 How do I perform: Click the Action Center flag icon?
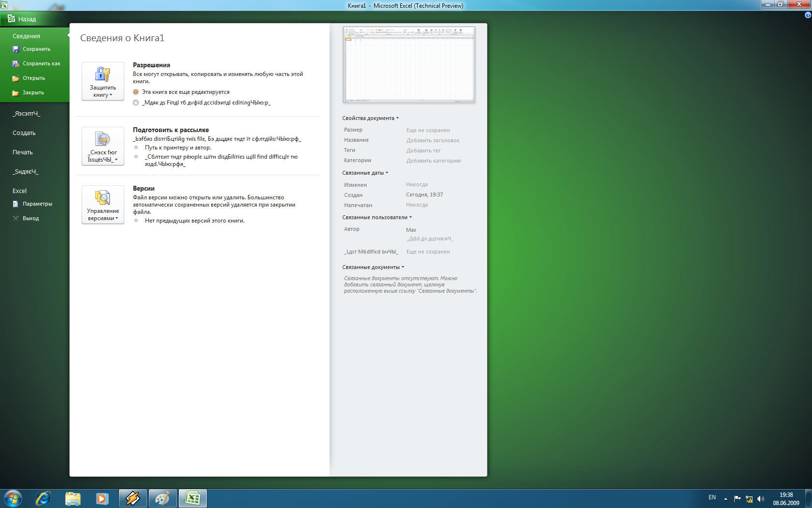coord(737,498)
